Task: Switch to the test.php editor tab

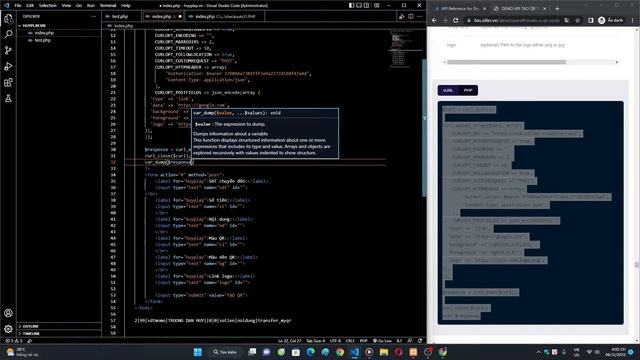Action: 120,16
